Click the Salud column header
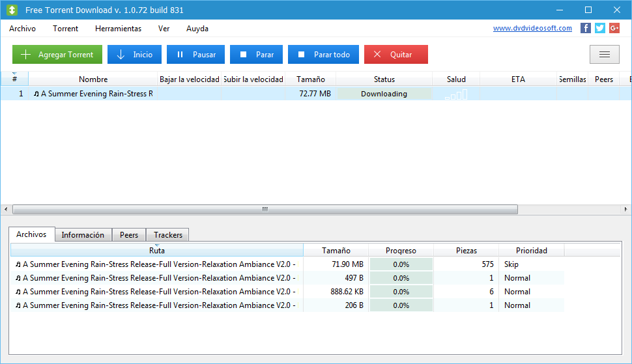Screen dimensions: 632x364 point(456,79)
